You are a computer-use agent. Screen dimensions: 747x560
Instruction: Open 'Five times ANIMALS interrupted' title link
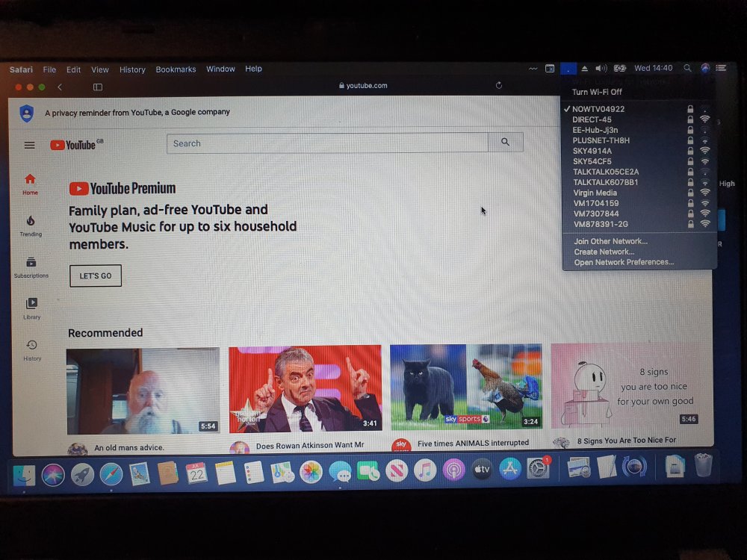pyautogui.click(x=473, y=443)
